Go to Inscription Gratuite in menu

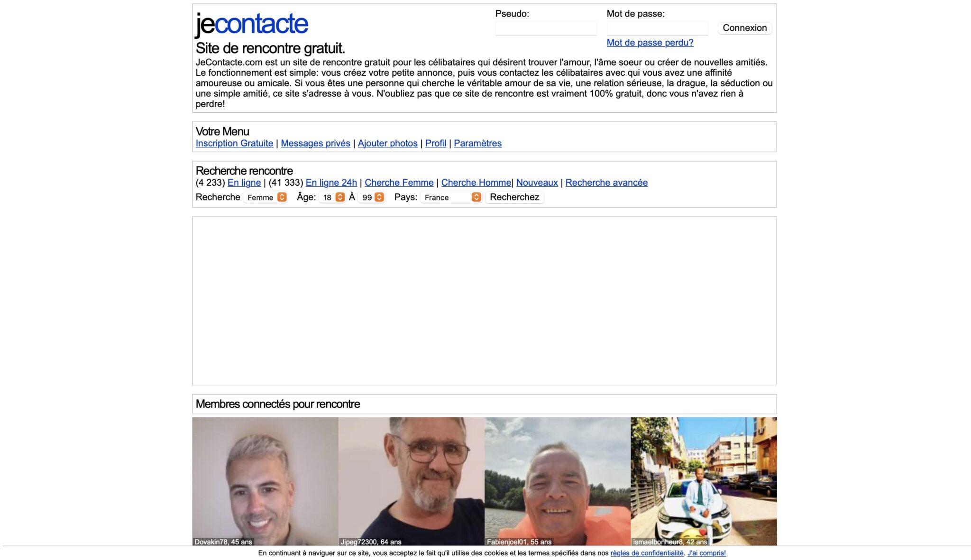(234, 143)
